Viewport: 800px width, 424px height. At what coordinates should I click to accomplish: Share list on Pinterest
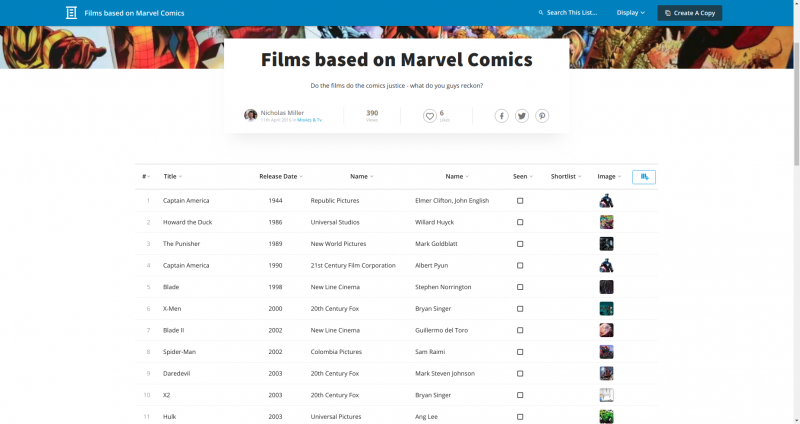pos(542,116)
